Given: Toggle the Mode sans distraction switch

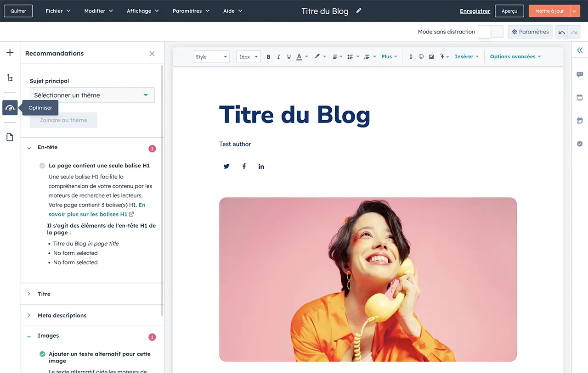Looking at the screenshot, I should click(490, 32).
